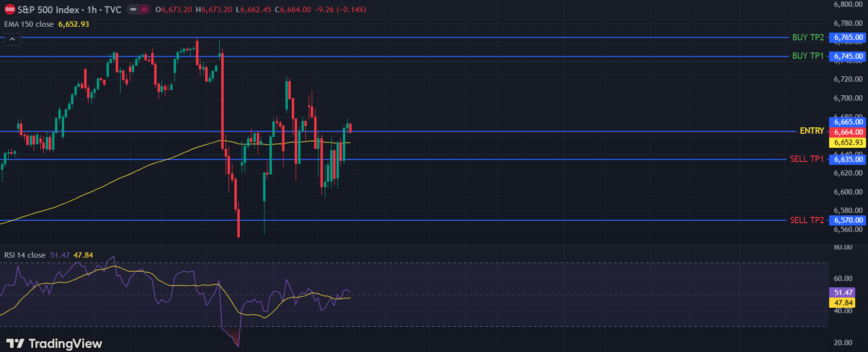This screenshot has width=868, height=352.
Task: Click the TradingView logo in the corner
Action: point(54,344)
